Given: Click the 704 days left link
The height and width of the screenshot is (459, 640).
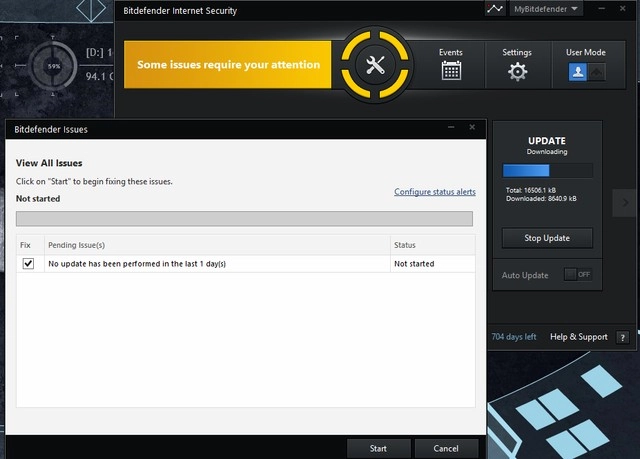Looking at the screenshot, I should pos(514,337).
